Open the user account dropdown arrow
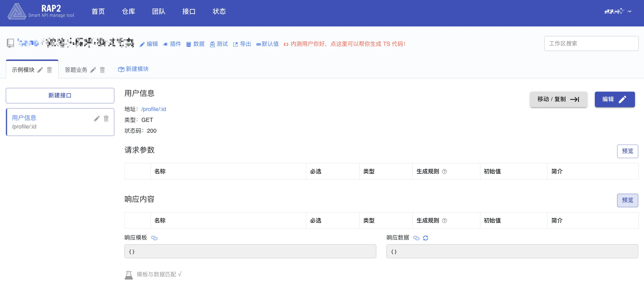This screenshot has width=644, height=298. 630,12
